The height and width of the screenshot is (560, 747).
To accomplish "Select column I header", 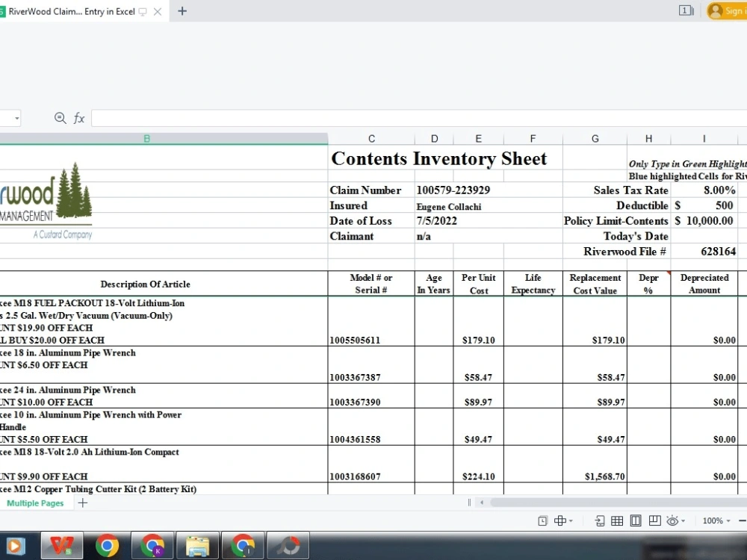I will [704, 139].
